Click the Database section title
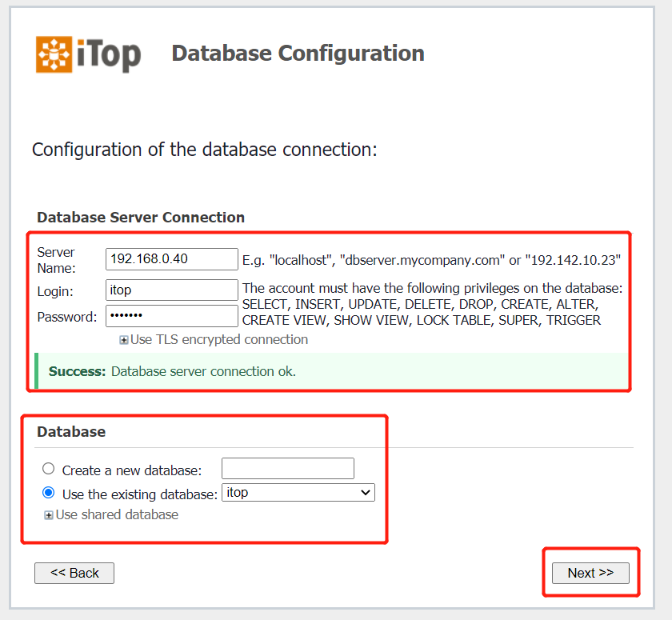Image resolution: width=672 pixels, height=620 pixels. click(x=71, y=431)
